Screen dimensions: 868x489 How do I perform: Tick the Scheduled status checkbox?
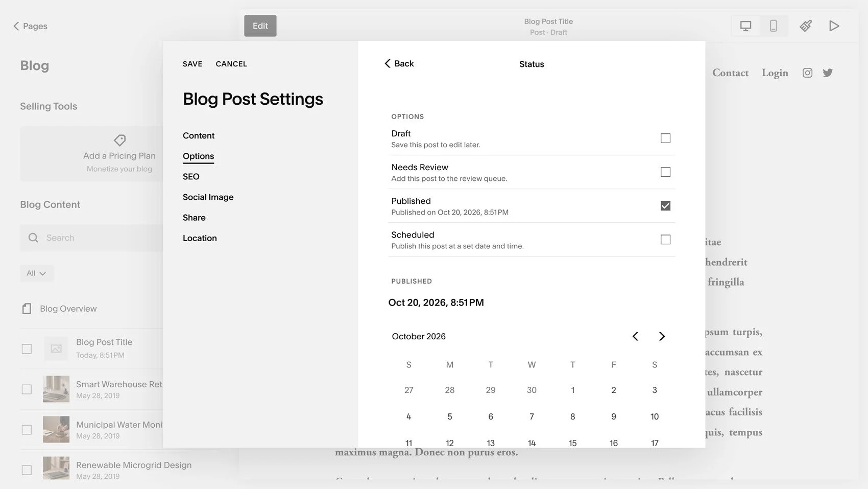(x=665, y=240)
